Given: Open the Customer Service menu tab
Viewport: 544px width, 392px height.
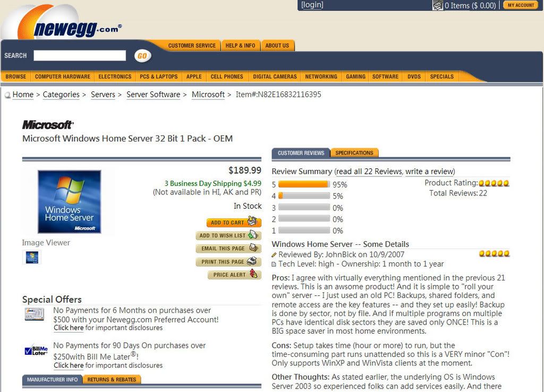Looking at the screenshot, I should tap(192, 46).
